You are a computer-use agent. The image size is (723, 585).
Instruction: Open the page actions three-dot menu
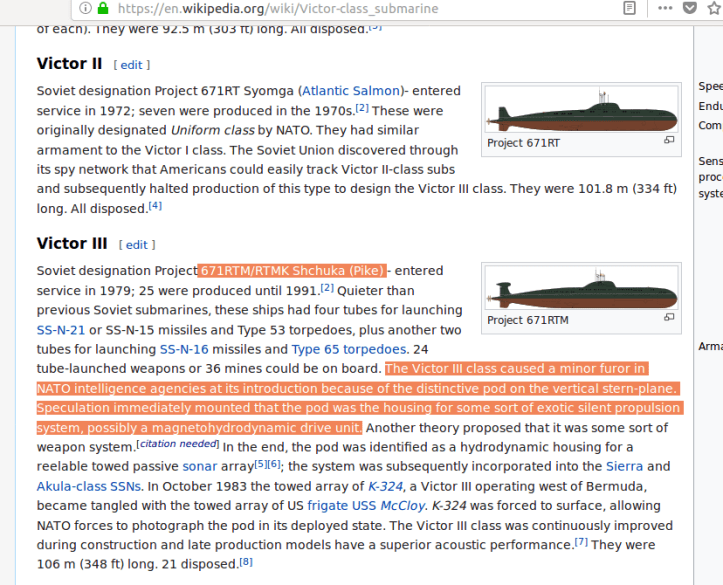coord(666,8)
